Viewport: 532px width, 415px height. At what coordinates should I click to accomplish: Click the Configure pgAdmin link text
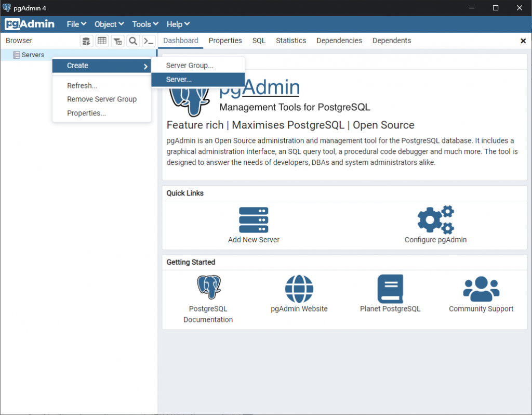pos(436,240)
